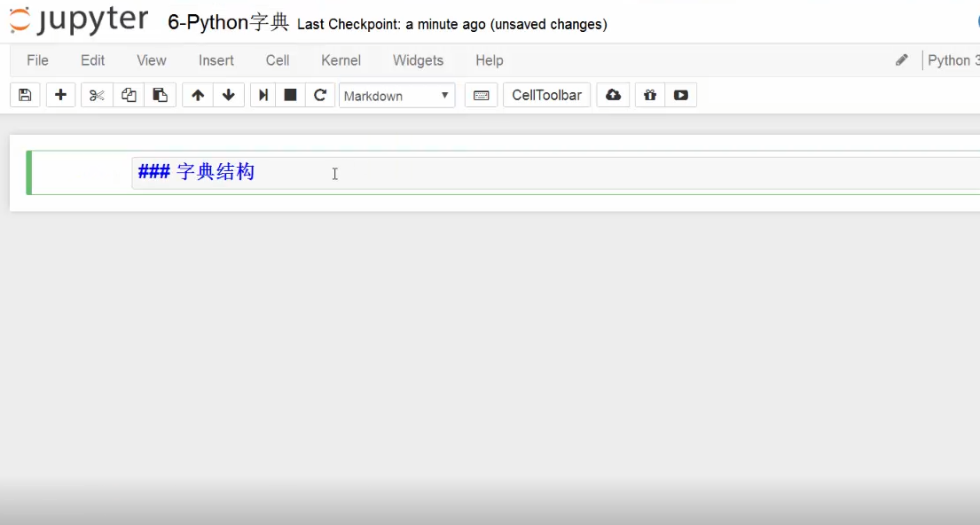Paste cells below icon

tap(160, 96)
